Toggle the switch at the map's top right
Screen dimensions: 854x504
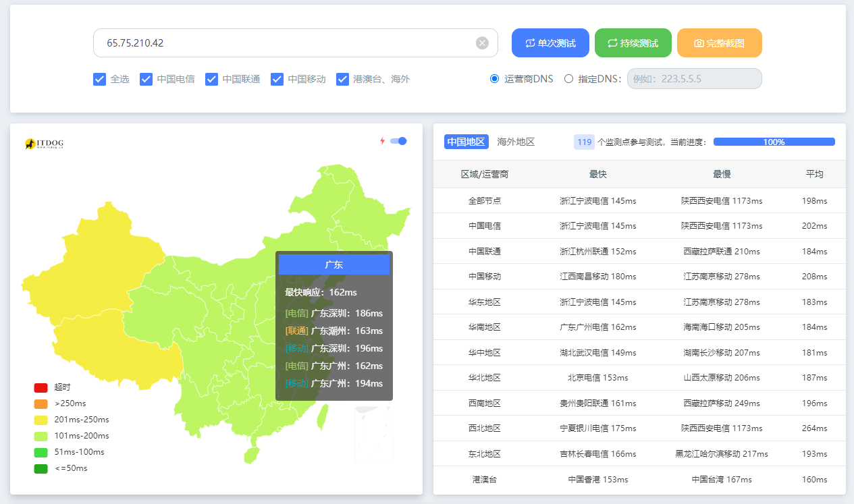tap(399, 141)
